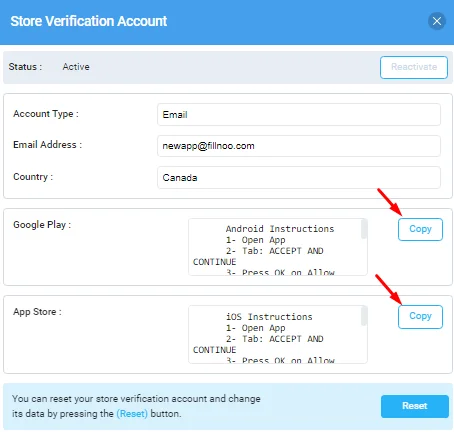The height and width of the screenshot is (432, 454).
Task: Click the (Reset) highlighted text link
Action: pos(132,414)
